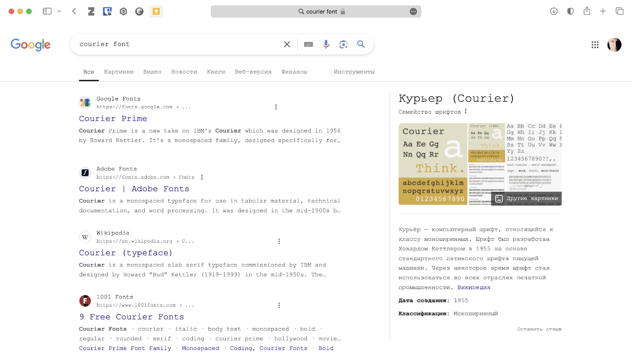Open the Google account avatar menu
Screen dimensions: 632x364
(x=614, y=44)
